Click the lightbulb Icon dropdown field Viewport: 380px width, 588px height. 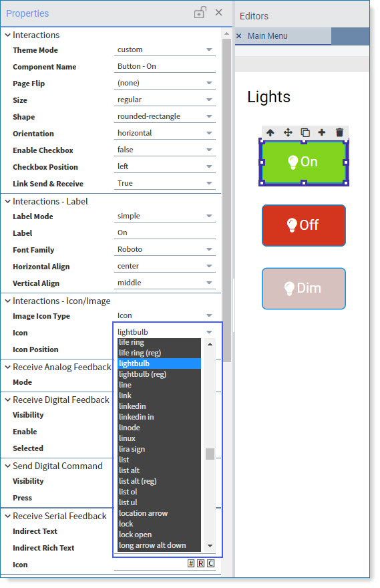[x=165, y=332]
